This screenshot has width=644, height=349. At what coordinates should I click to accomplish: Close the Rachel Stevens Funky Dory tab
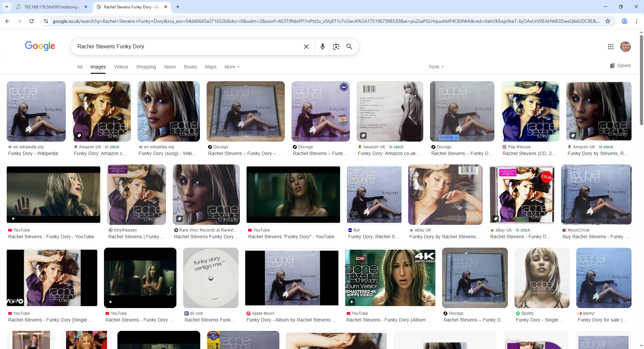coord(166,7)
